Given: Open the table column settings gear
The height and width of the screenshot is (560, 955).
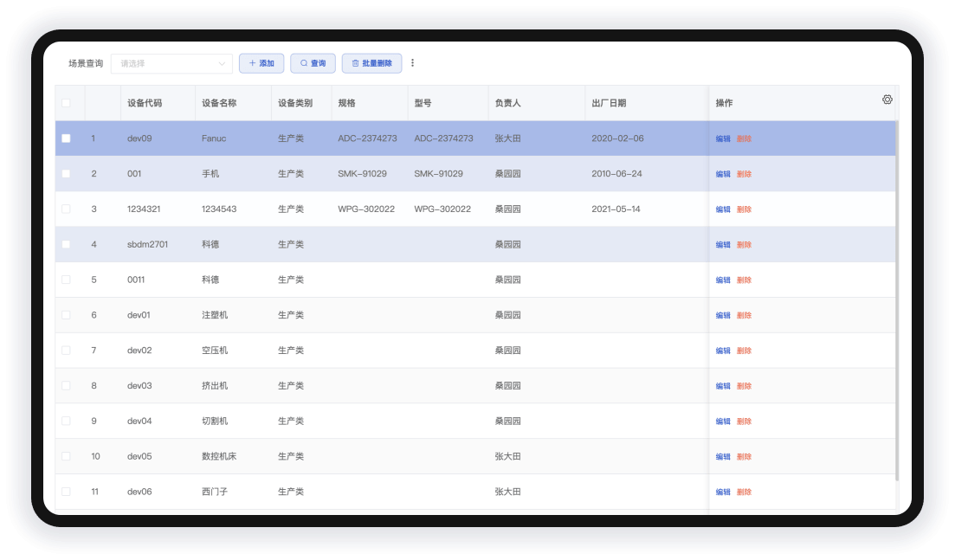Looking at the screenshot, I should click(887, 100).
